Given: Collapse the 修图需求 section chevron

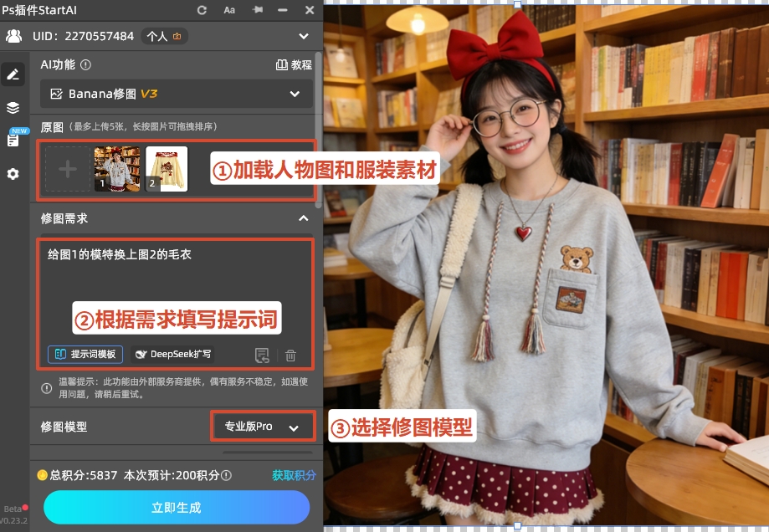Looking at the screenshot, I should pos(303,218).
